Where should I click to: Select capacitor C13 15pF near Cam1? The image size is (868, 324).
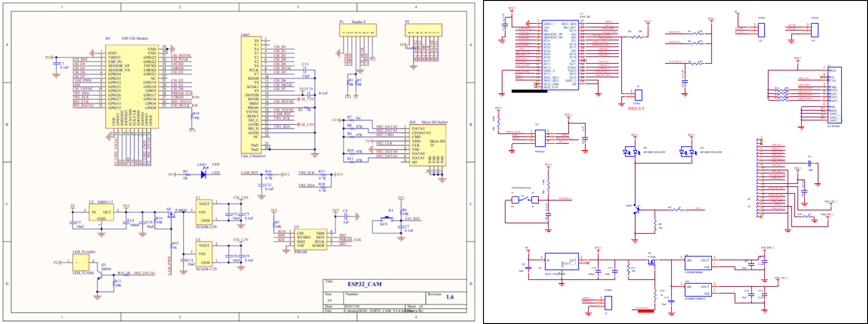click(305, 70)
